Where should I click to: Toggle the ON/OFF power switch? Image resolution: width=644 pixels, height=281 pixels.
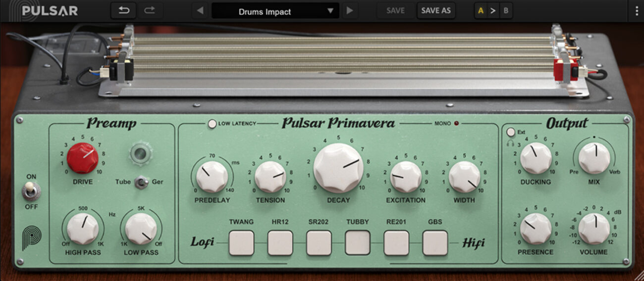coord(31,191)
